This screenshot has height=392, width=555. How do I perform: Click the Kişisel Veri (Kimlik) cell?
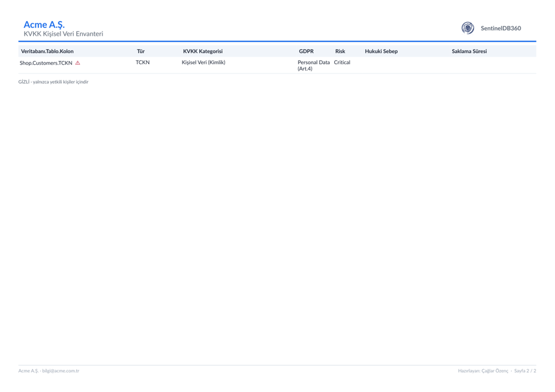point(203,62)
